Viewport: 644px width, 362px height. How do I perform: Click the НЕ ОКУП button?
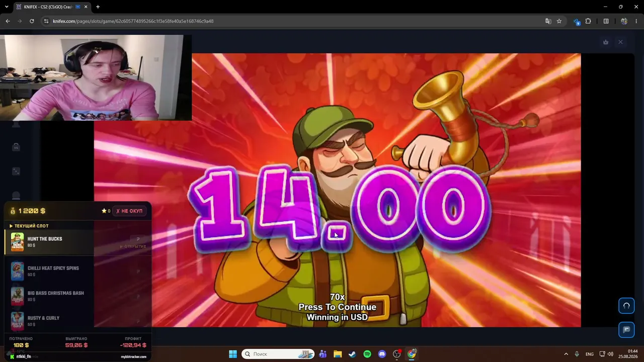tap(130, 211)
